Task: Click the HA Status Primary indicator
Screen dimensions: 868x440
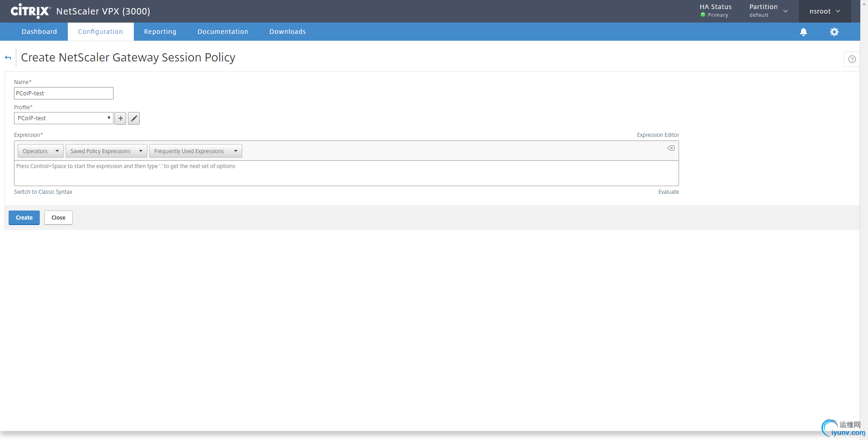Action: [x=716, y=11]
